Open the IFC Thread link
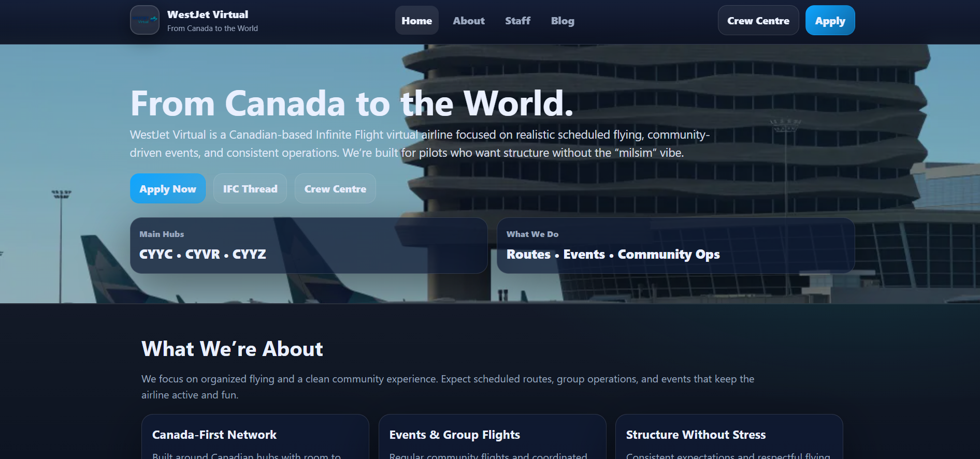 pyautogui.click(x=250, y=189)
